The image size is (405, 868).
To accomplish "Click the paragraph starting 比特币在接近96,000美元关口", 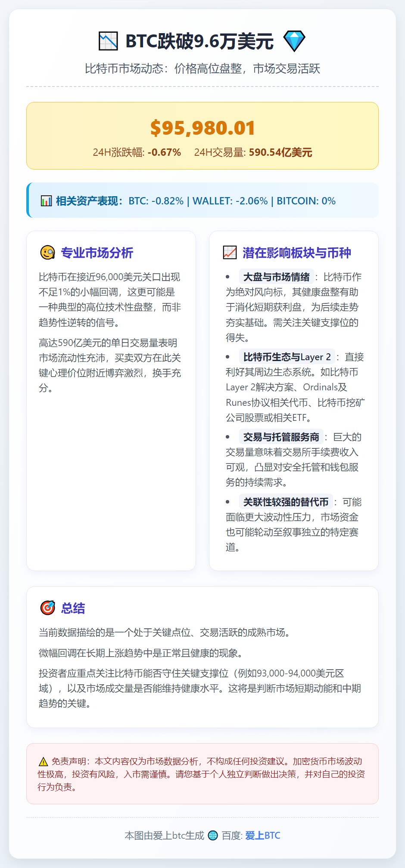I will point(110,300).
